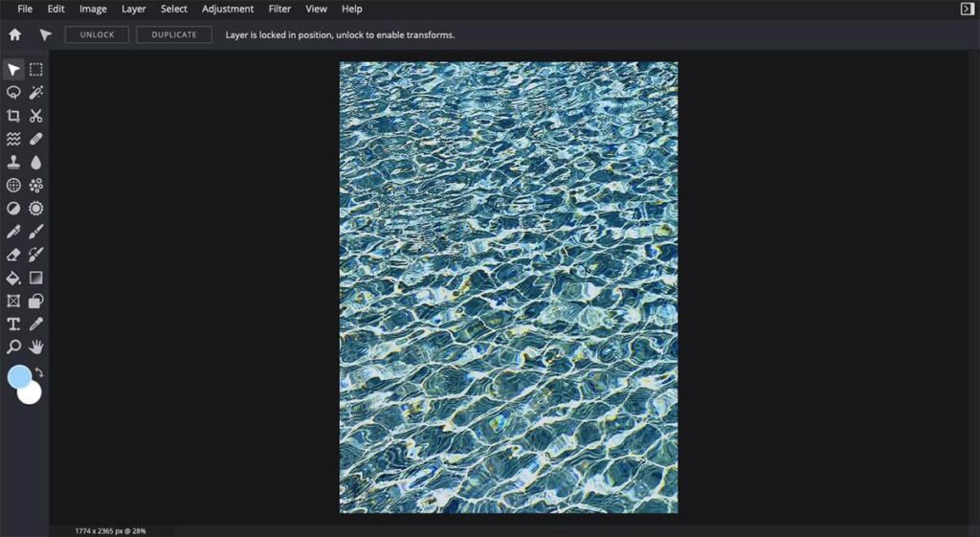
Task: Choose the Clone Stamp tool
Action: click(x=13, y=163)
